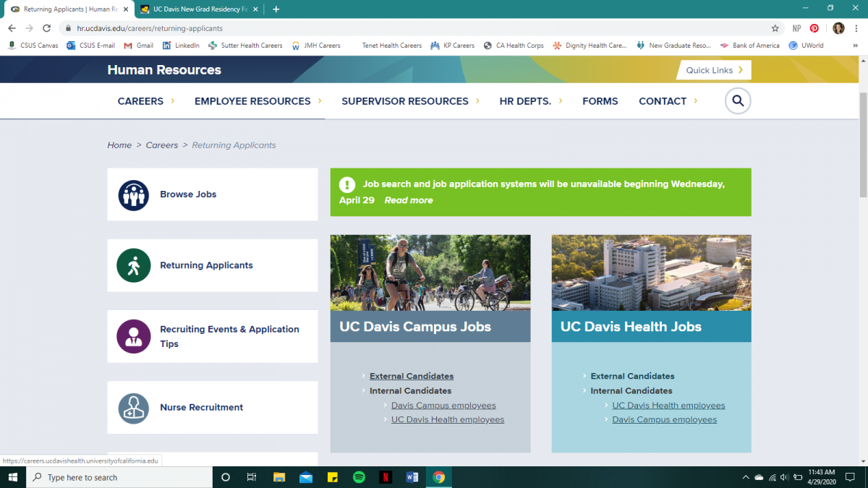
Task: Open Read more link in green alert
Action: [409, 200]
